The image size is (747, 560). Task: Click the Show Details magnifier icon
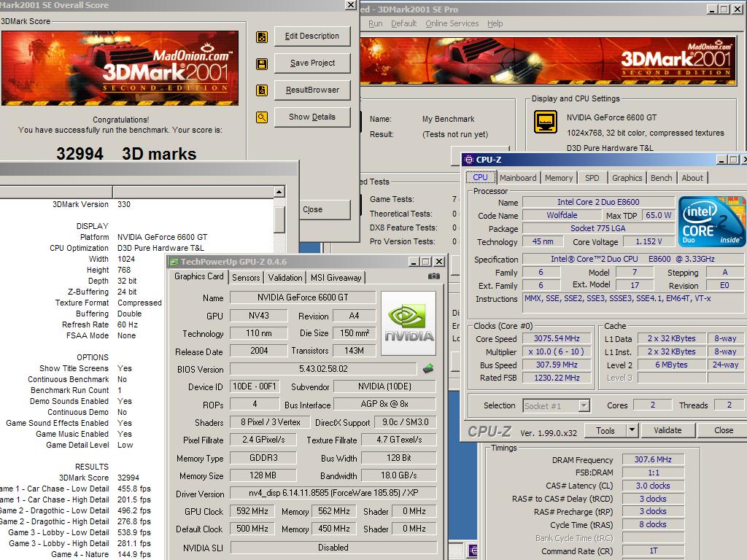[262, 117]
